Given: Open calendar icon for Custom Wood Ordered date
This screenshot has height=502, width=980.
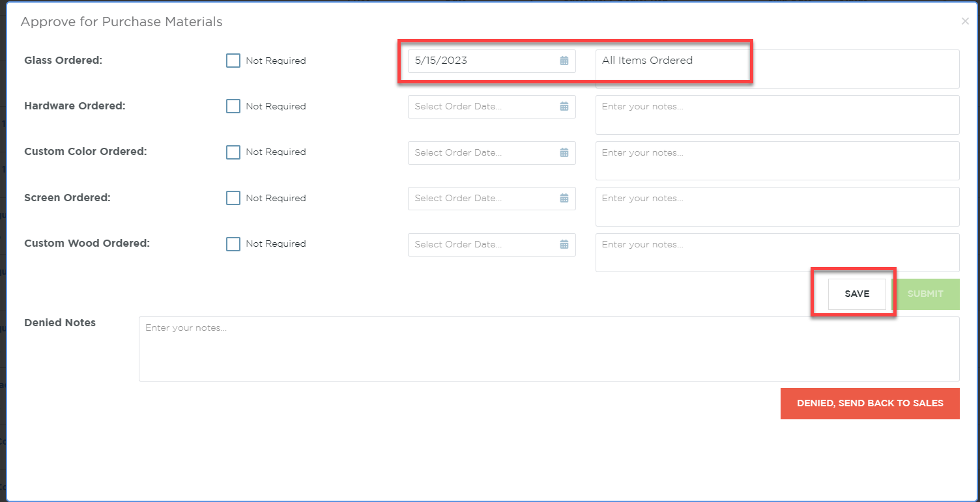Looking at the screenshot, I should coord(564,244).
